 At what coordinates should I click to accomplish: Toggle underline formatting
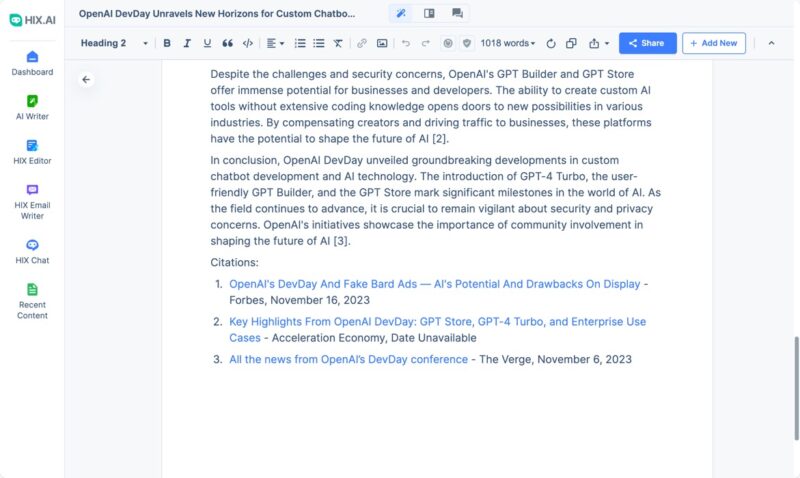(207, 43)
